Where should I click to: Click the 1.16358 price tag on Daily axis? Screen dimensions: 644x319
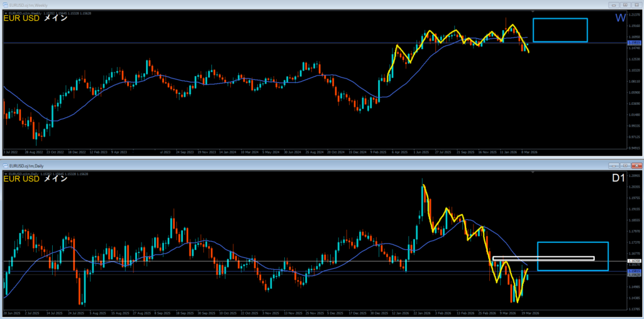pos(635,261)
